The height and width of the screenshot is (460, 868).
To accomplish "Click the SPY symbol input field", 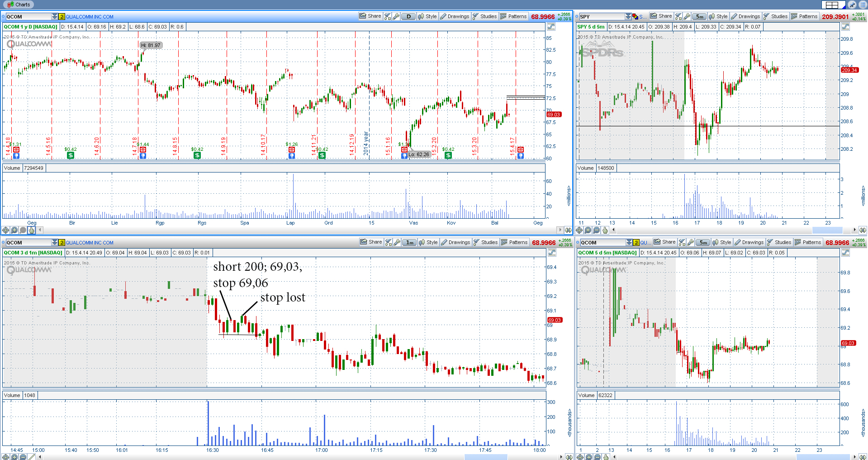I will [602, 16].
